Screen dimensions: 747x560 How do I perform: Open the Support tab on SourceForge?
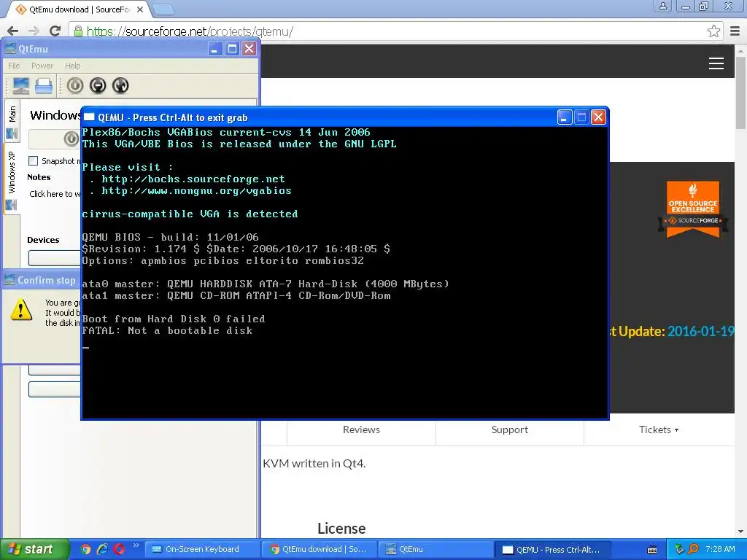510,429
